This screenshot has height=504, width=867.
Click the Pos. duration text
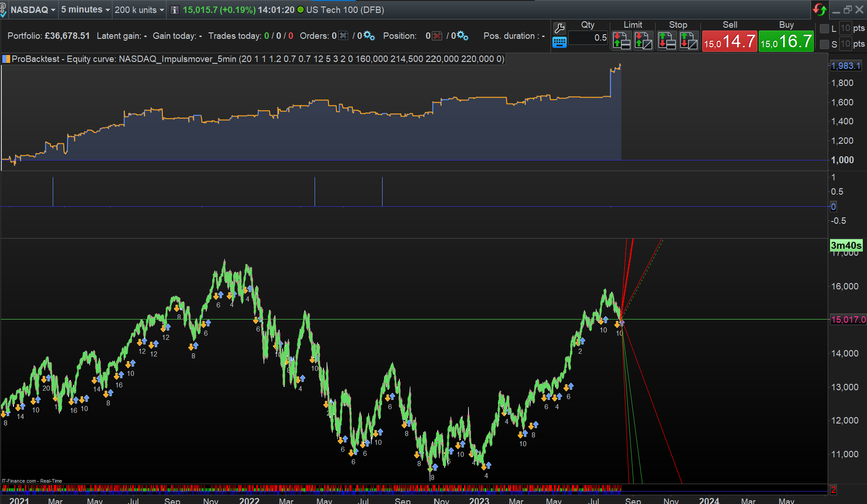click(x=514, y=36)
